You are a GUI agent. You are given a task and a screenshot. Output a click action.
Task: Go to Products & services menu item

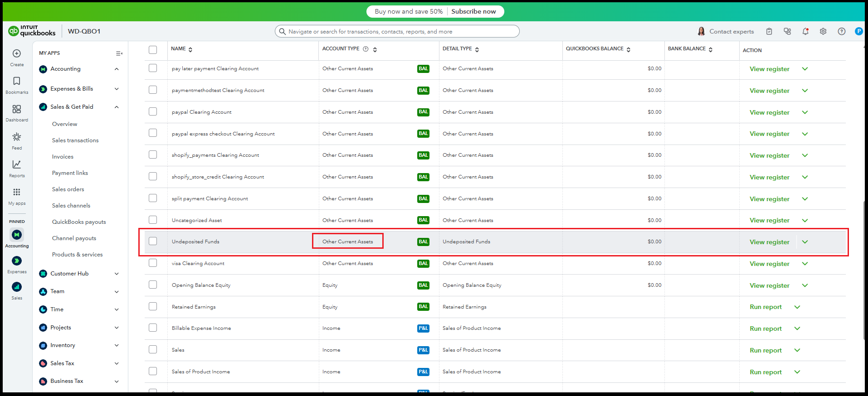[x=77, y=255]
